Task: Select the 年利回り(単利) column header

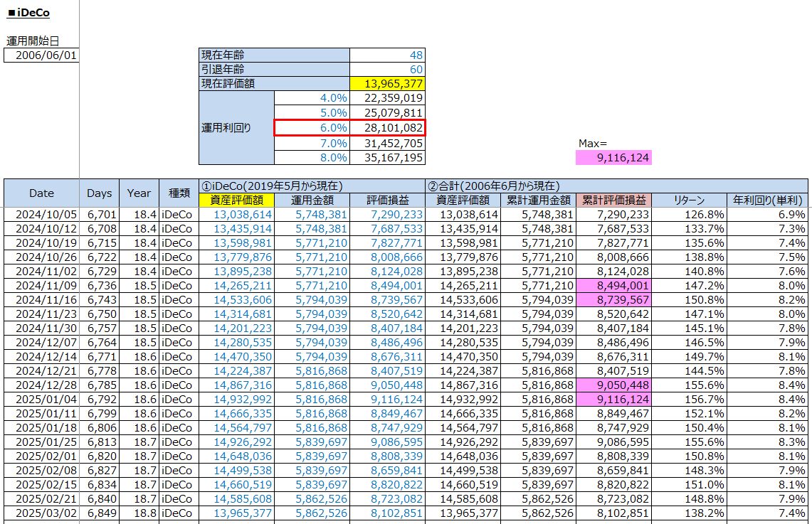Action: coord(767,200)
